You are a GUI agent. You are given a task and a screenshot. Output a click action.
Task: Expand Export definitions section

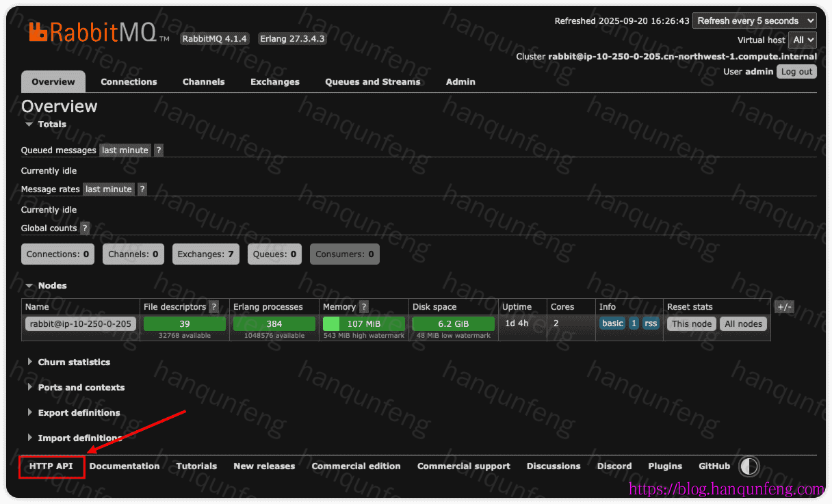[74, 413]
